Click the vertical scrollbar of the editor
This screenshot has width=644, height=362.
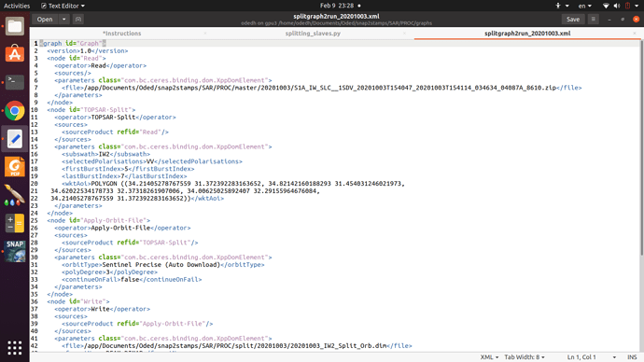click(641, 147)
